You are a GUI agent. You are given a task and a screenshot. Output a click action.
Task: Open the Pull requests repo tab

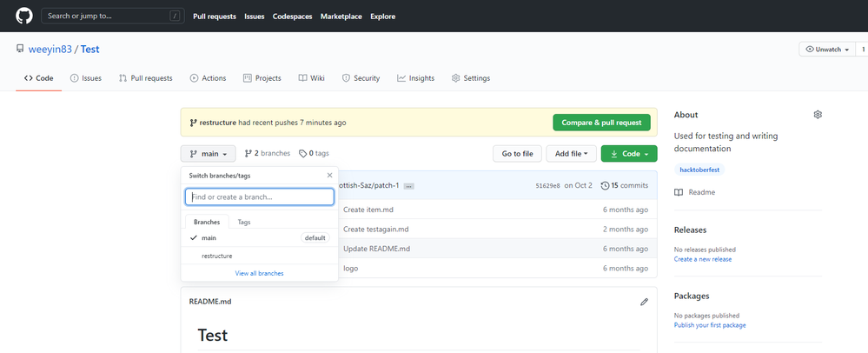click(146, 78)
